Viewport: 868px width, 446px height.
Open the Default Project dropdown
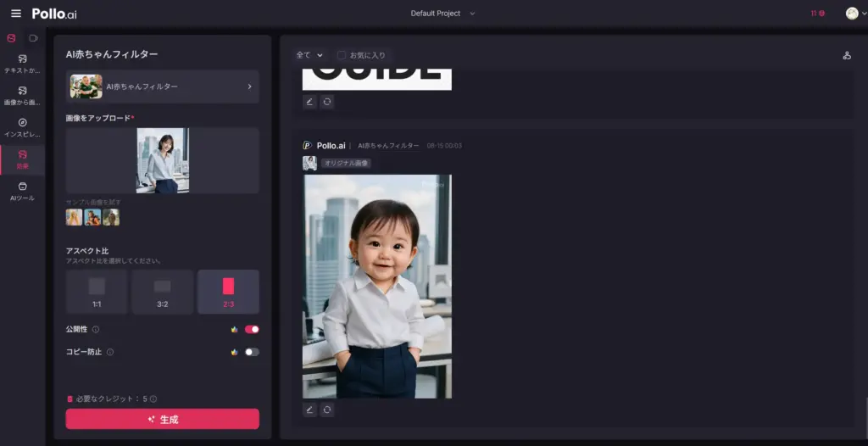click(442, 14)
